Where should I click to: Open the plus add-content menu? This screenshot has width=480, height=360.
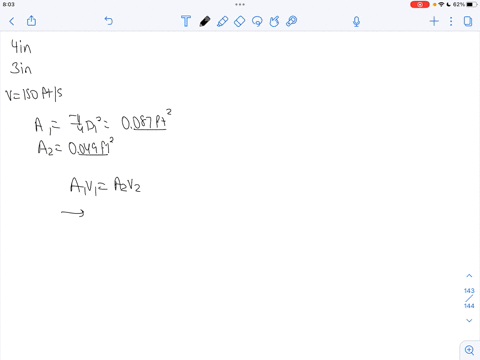(434, 21)
